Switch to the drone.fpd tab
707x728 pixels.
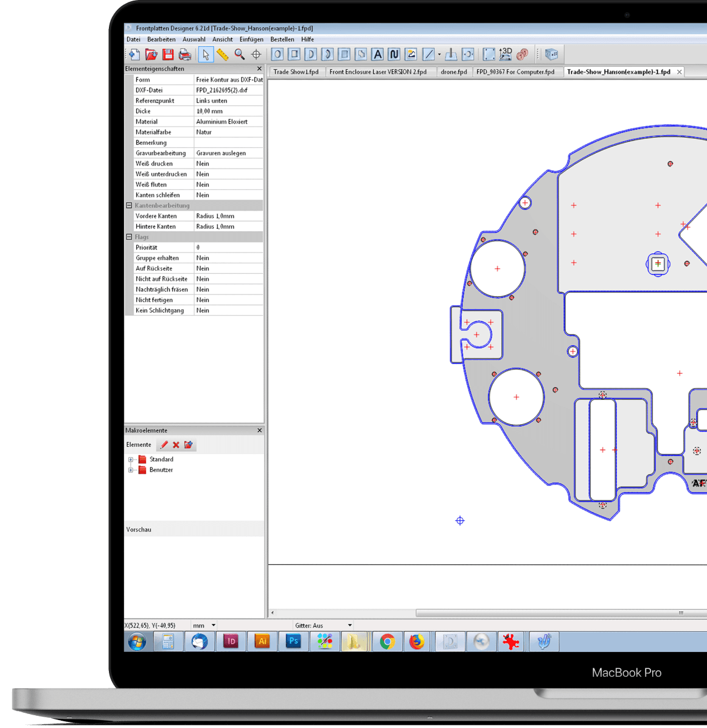(453, 71)
